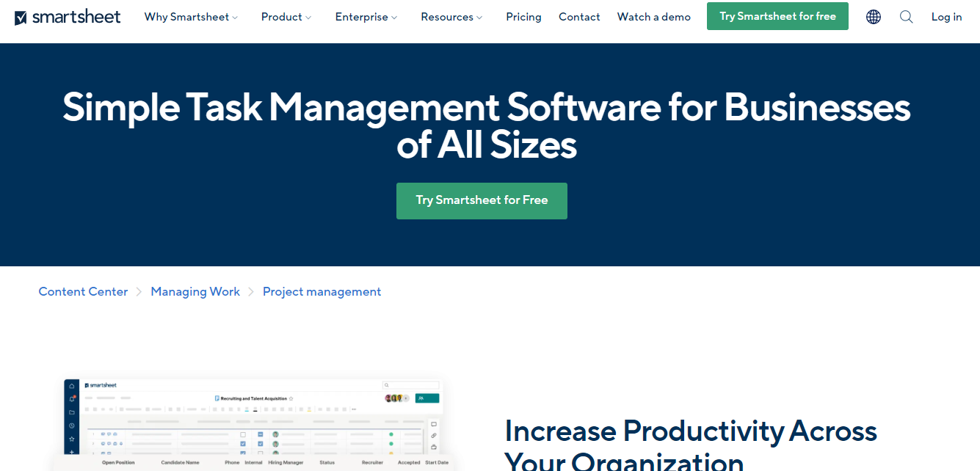This screenshot has height=471, width=980.
Task: Open the Content Center breadcrumb
Action: (x=83, y=292)
